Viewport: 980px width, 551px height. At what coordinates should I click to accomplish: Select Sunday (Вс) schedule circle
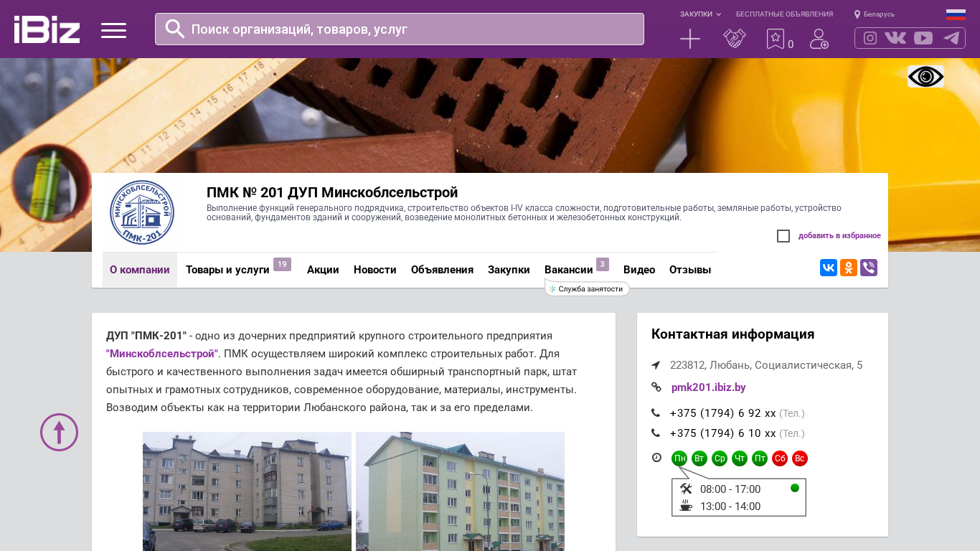tap(800, 458)
